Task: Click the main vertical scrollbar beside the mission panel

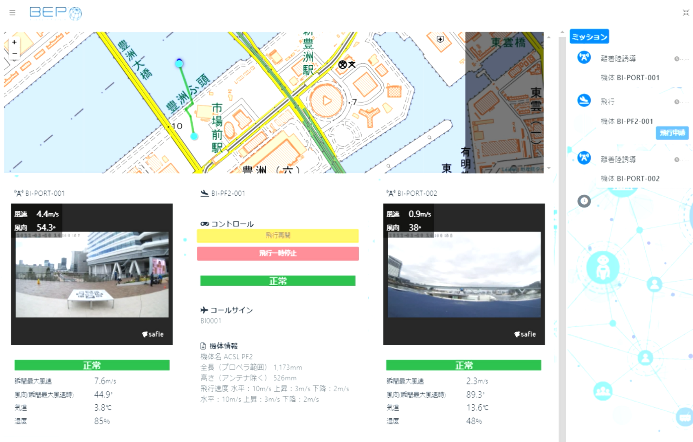Action: (x=562, y=239)
